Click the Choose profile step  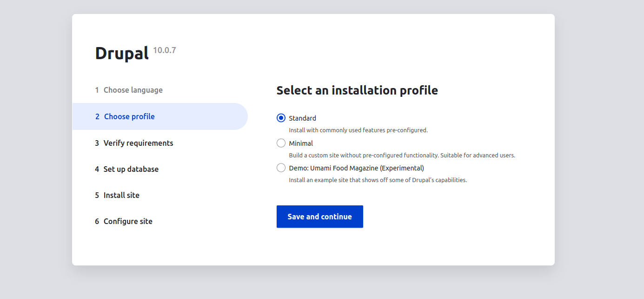(x=129, y=116)
